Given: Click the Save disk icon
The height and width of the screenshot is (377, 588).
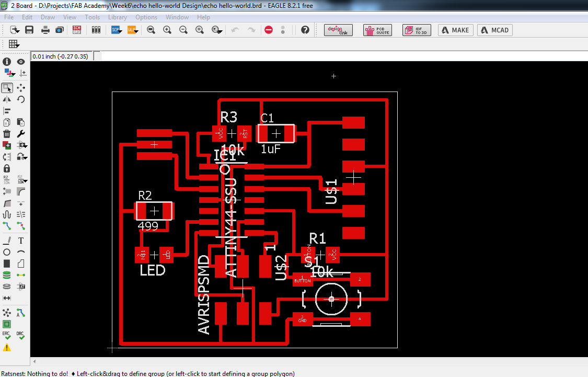Looking at the screenshot, I should pyautogui.click(x=29, y=30).
